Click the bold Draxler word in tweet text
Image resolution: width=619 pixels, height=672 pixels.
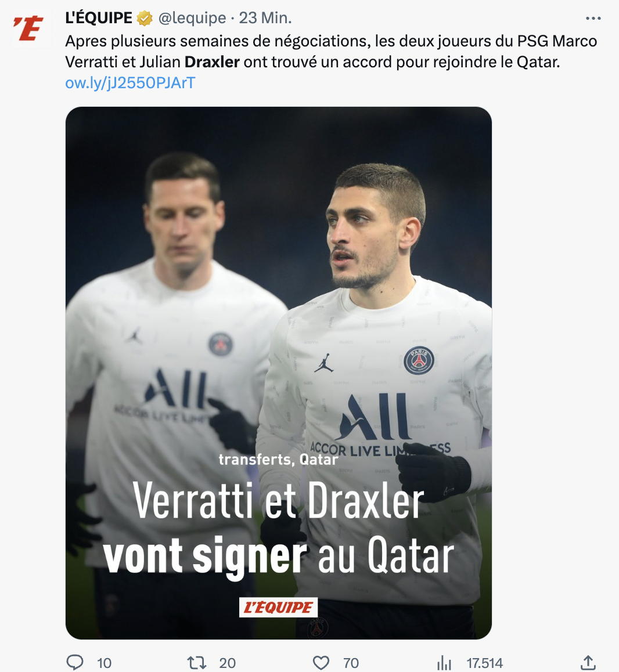[x=212, y=62]
